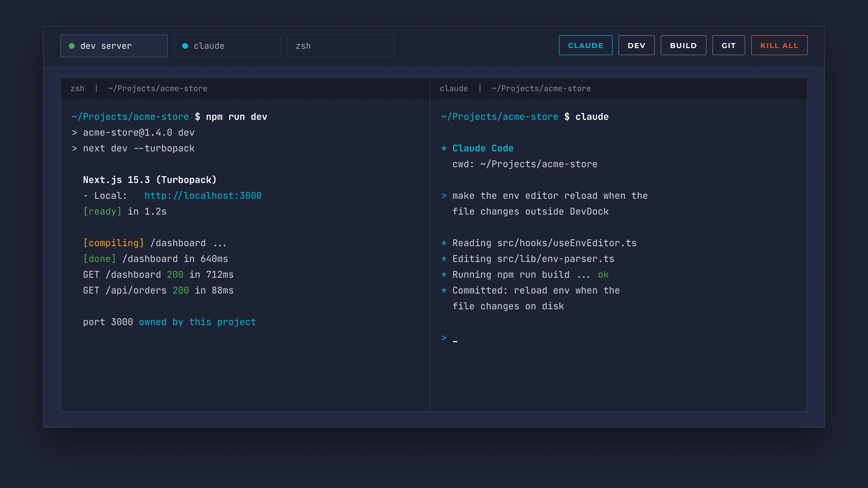Click the green status dot on dev server tab

(72, 46)
